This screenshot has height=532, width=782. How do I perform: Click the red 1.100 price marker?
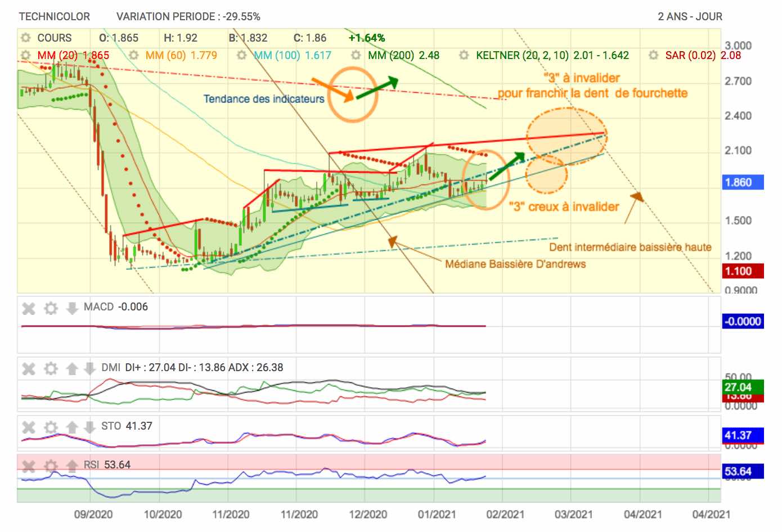(x=743, y=271)
